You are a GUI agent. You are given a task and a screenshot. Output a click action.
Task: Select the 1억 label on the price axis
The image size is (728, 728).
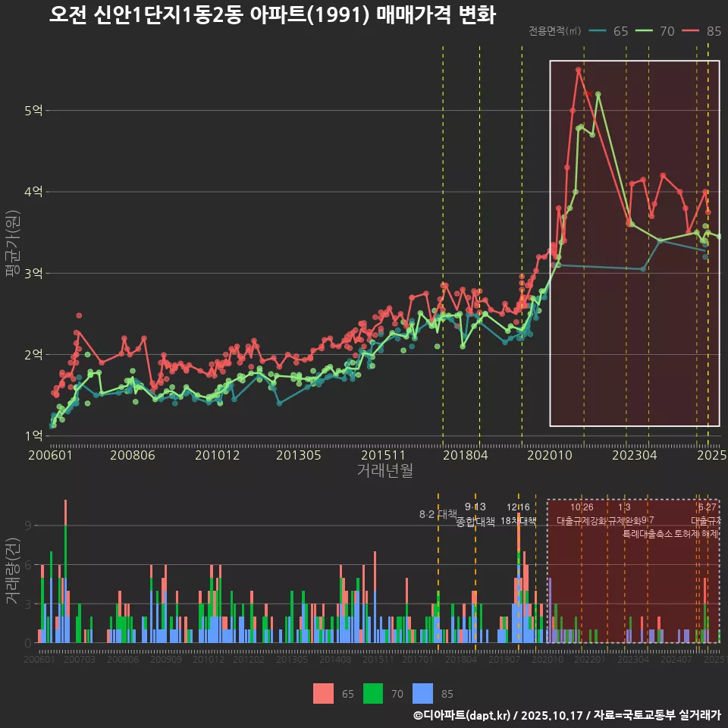(33, 436)
